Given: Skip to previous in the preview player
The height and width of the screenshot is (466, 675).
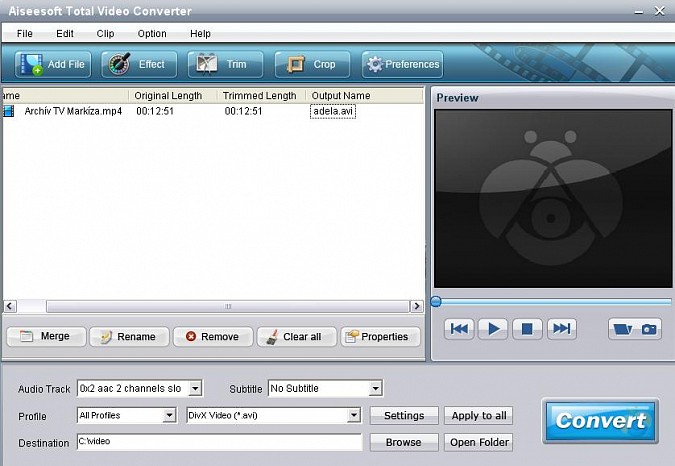Looking at the screenshot, I should pos(459,329).
